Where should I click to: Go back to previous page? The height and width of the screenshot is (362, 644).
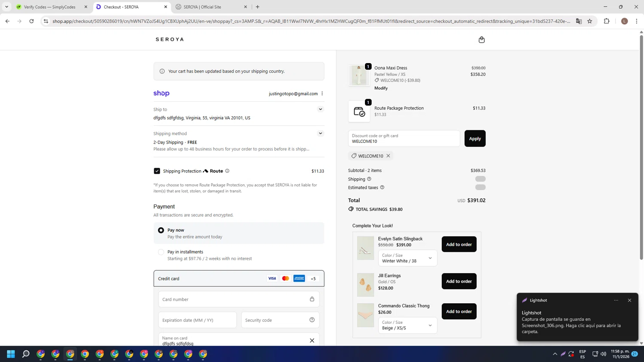click(x=7, y=21)
